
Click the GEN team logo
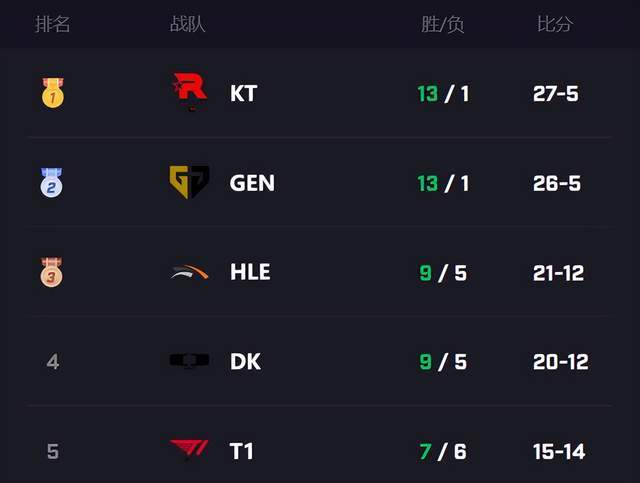click(189, 182)
